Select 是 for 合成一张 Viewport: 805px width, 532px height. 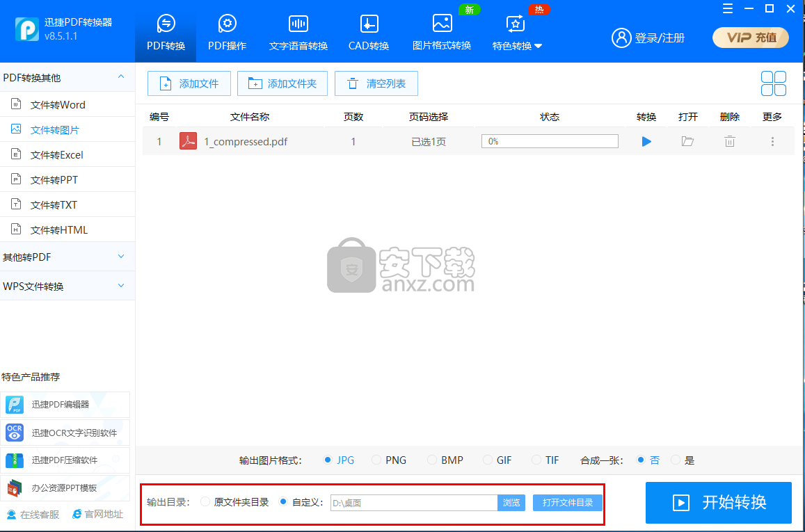tap(683, 460)
